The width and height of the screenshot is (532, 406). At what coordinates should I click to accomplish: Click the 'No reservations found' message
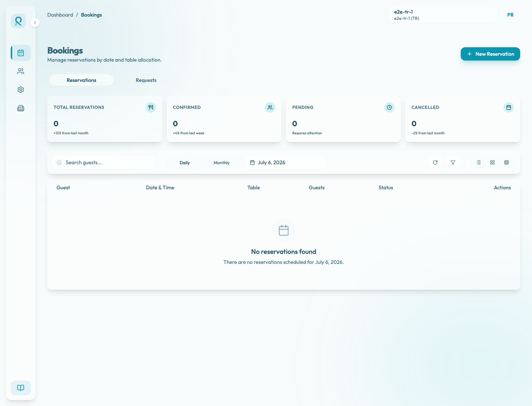coord(284,252)
